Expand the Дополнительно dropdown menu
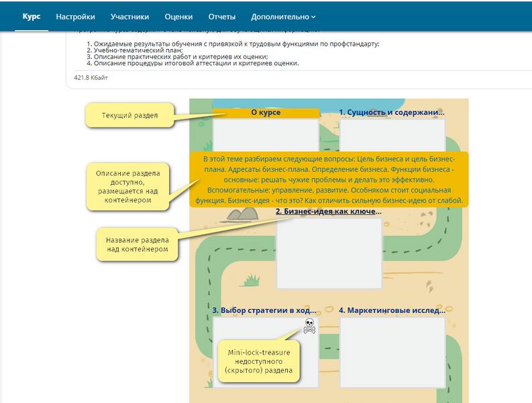 [x=283, y=17]
